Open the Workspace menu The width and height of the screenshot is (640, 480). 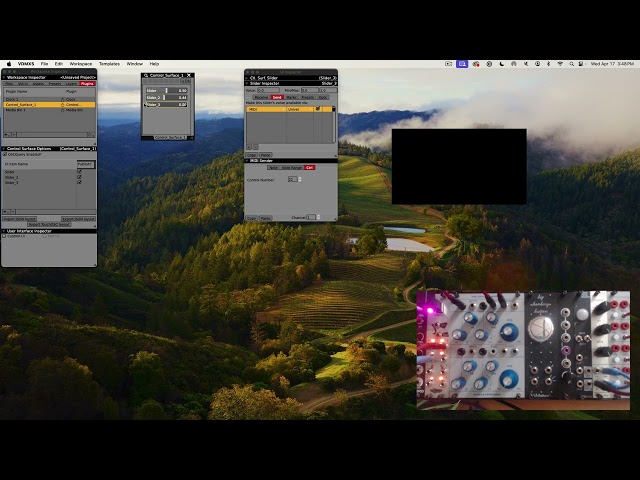coord(80,64)
